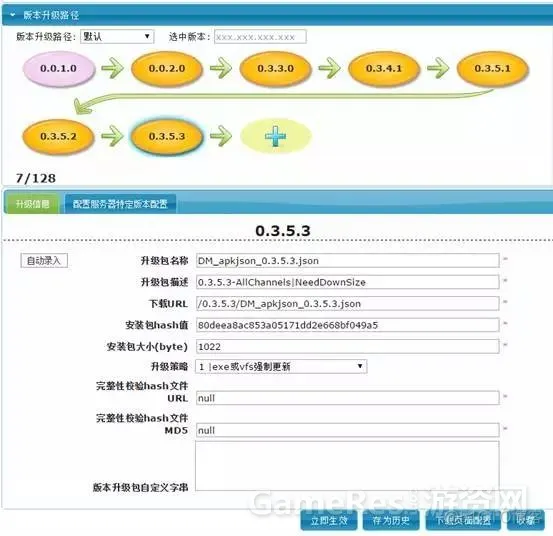This screenshot has height=536, width=553.
Task: Click arrow between 0.3.5.3 and plus node
Action: 221,136
